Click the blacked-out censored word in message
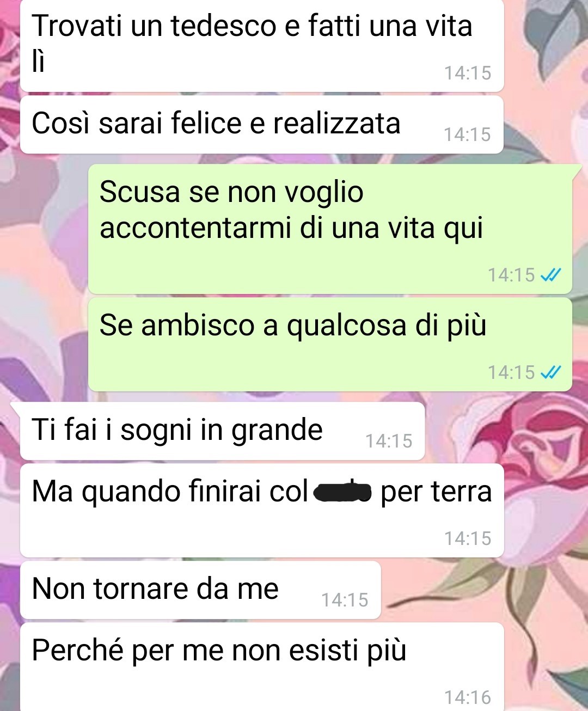 [342, 493]
